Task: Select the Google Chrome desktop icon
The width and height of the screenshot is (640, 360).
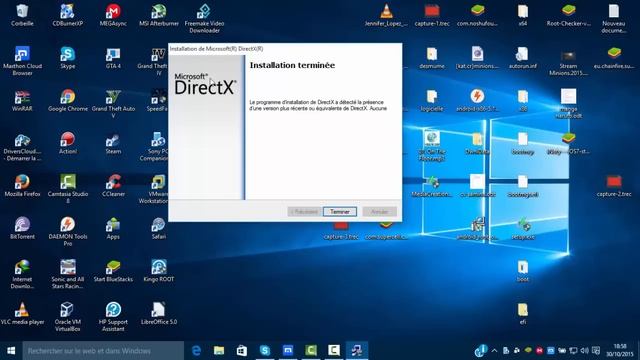Action: (x=68, y=101)
